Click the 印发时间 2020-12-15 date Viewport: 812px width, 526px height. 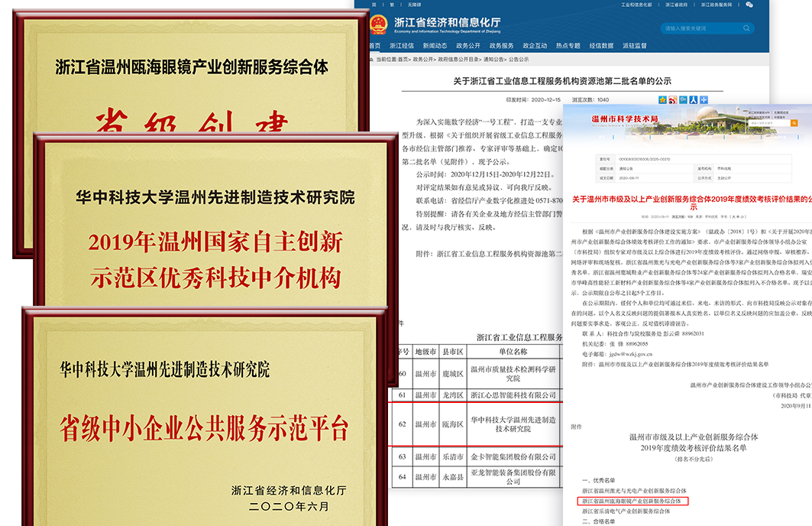click(x=533, y=99)
